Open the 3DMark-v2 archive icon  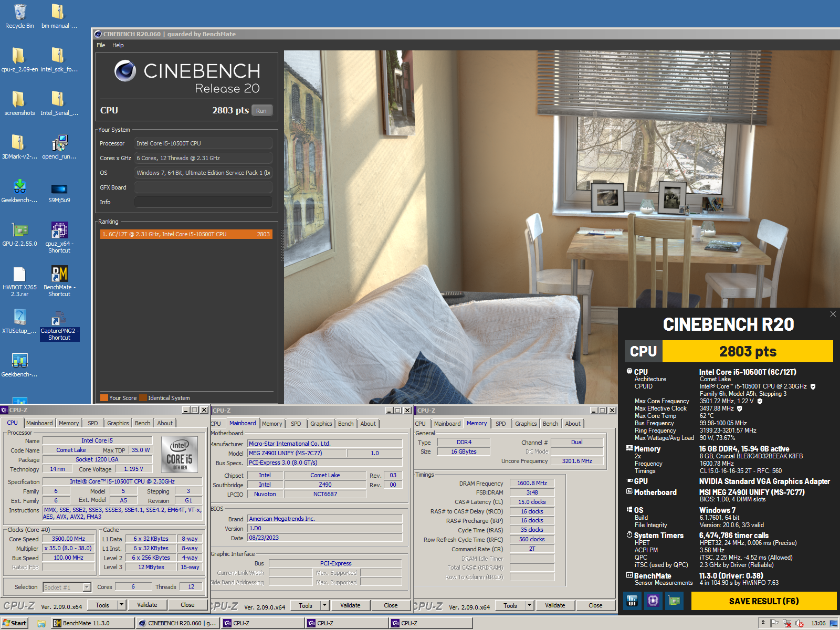(19, 146)
